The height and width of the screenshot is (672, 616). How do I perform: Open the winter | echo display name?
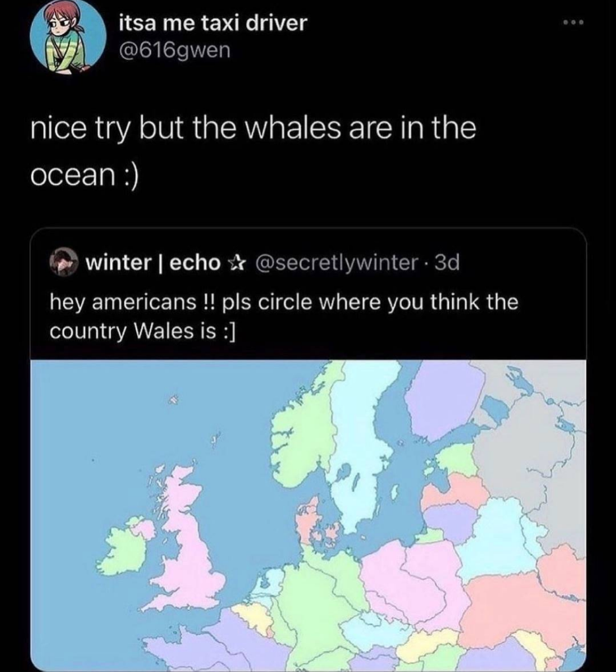click(x=153, y=263)
